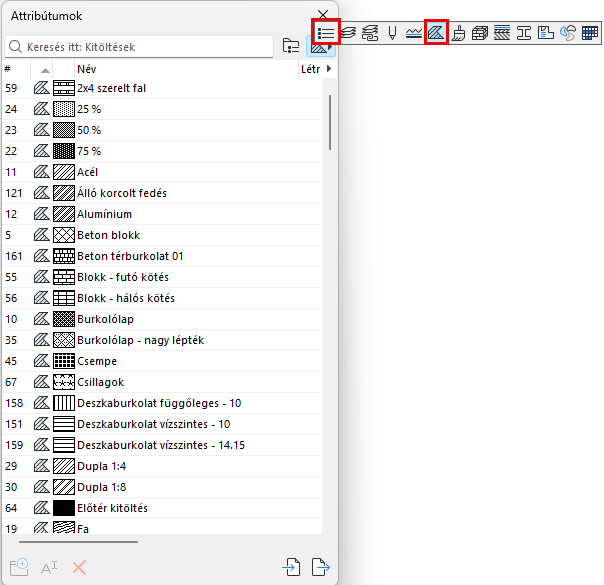Select the Acél fill

[x=162, y=172]
